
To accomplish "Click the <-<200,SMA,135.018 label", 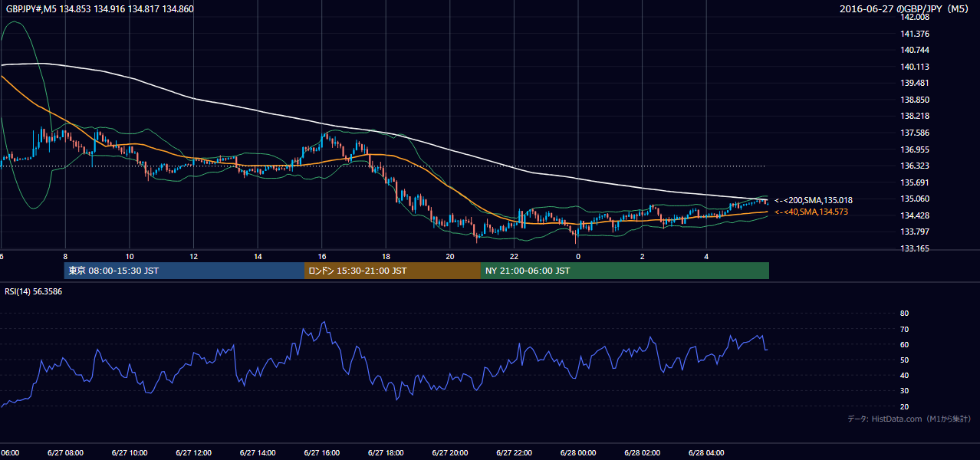I will (814, 200).
